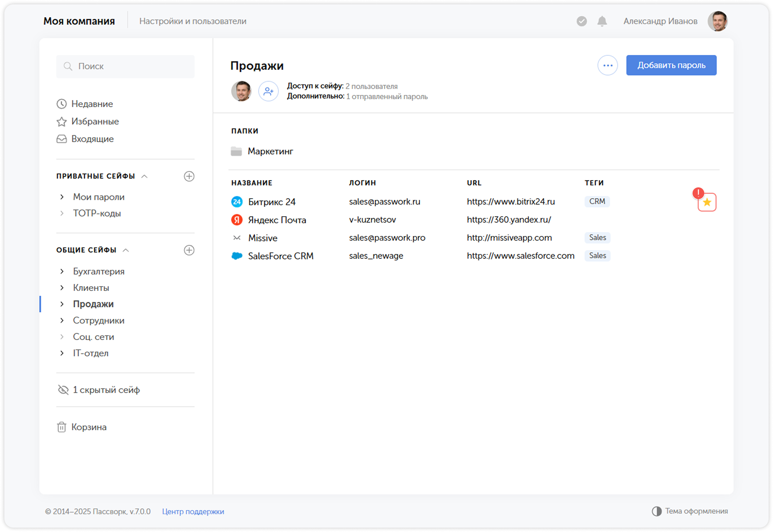Viewport: 773px width, 532px height.
Task: Open Битрикс 24 password entry
Action: (272, 202)
